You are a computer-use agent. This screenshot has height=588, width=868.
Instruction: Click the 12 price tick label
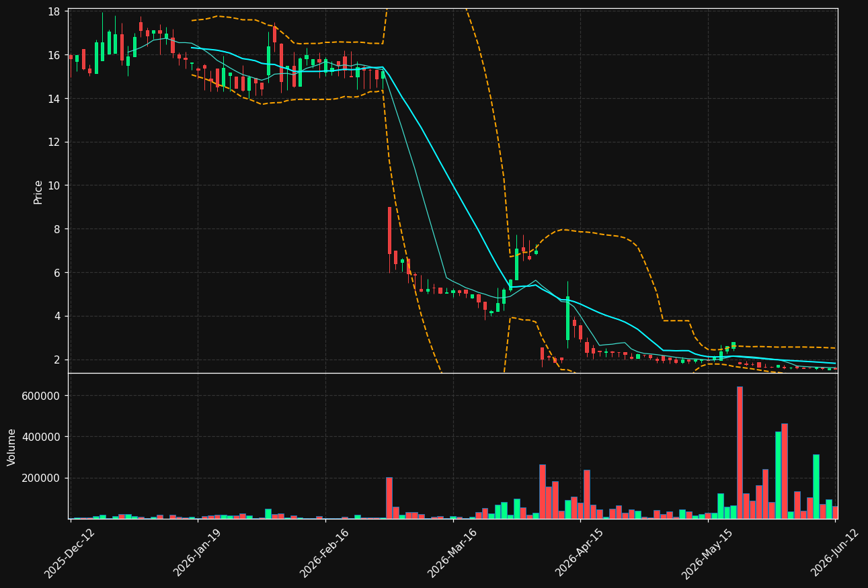tap(54, 142)
